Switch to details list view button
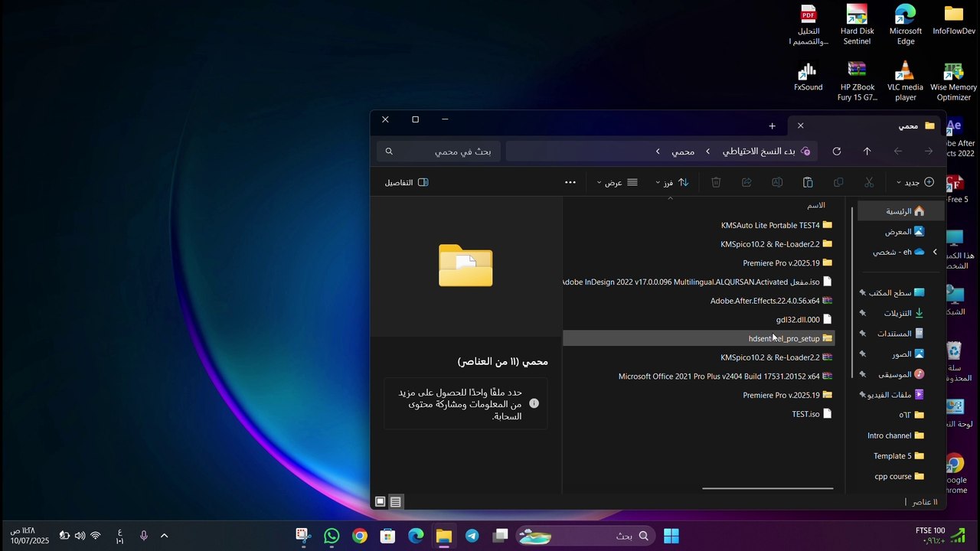This screenshot has height=551, width=980. (395, 502)
